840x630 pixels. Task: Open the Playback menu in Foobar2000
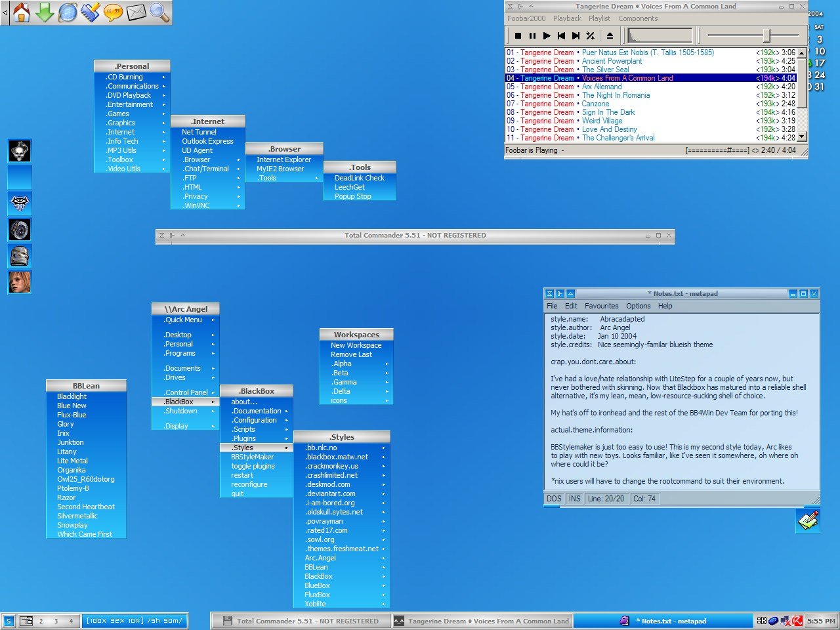pos(567,18)
